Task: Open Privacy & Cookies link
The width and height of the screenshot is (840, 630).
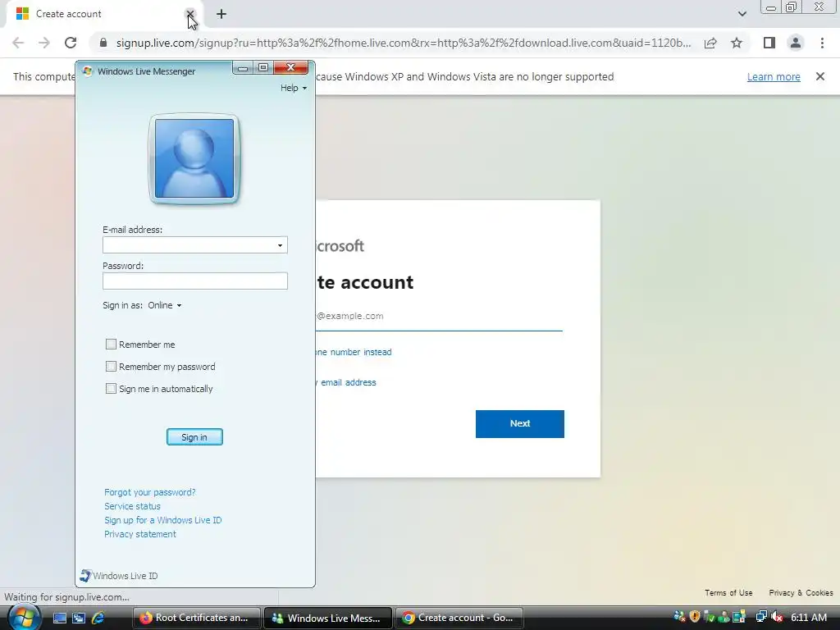Action: 801,592
